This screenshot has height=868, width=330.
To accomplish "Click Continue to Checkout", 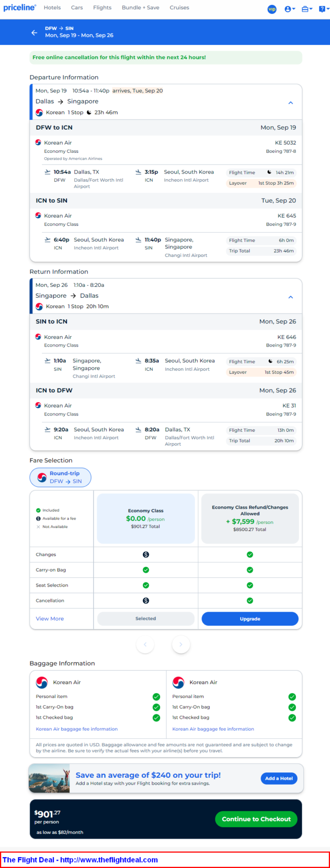I will tap(256, 819).
